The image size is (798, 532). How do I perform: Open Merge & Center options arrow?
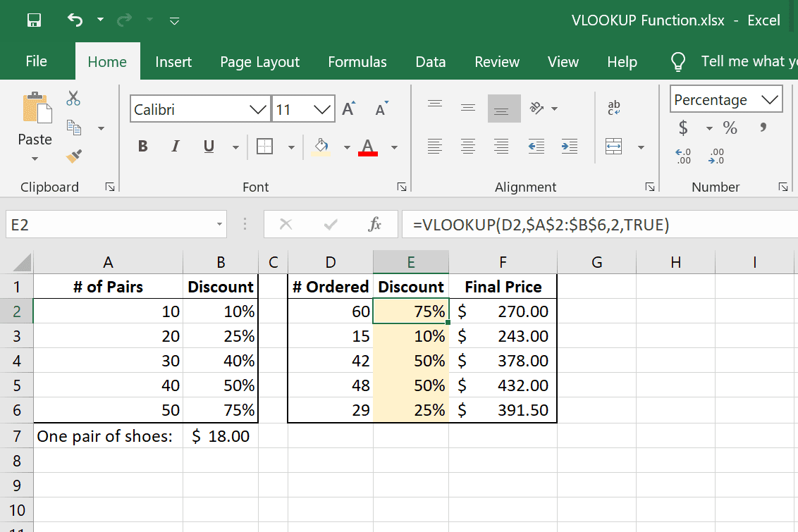[642, 147]
